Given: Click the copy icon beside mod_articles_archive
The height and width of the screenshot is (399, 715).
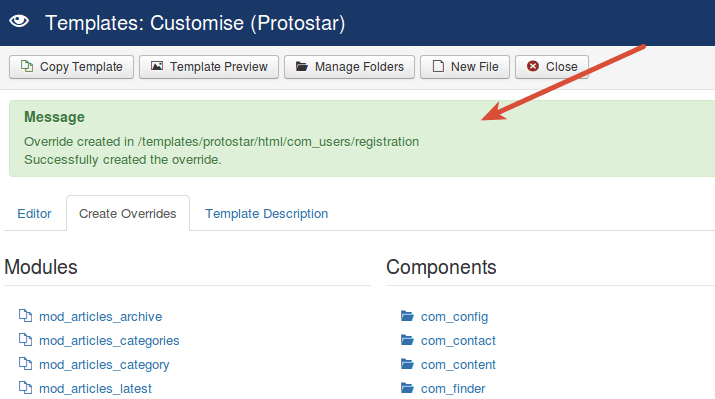Looking at the screenshot, I should pyautogui.click(x=26, y=316).
